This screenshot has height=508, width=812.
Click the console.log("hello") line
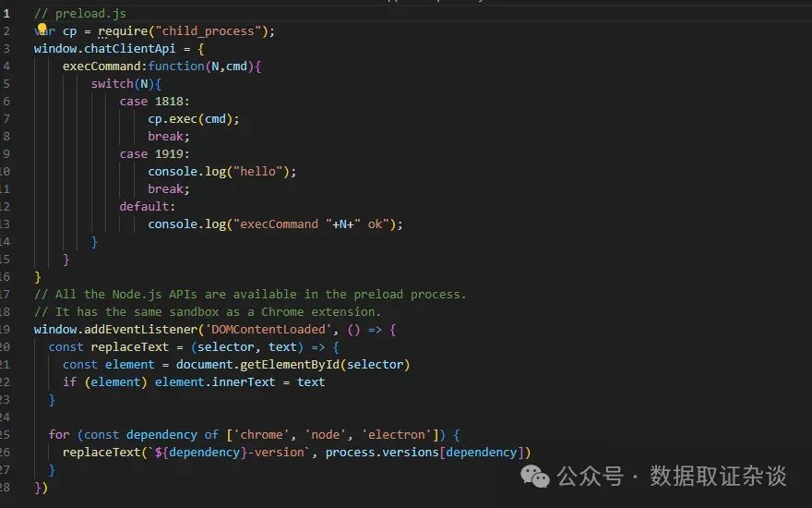click(221, 171)
